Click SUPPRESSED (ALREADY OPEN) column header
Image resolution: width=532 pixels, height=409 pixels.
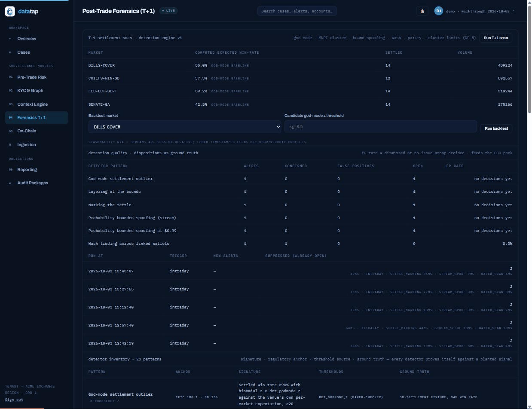pyautogui.click(x=296, y=256)
